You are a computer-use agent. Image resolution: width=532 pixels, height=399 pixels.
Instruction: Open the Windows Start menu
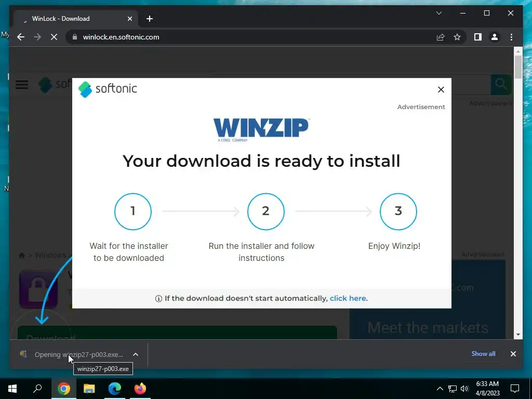[x=12, y=389]
